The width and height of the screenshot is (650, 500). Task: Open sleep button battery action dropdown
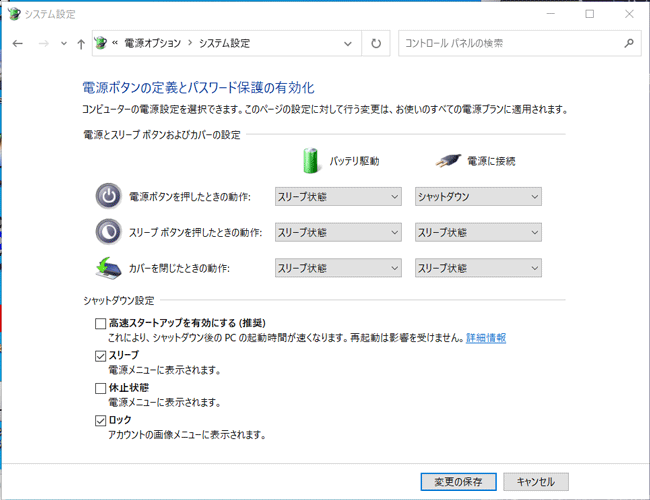(338, 232)
